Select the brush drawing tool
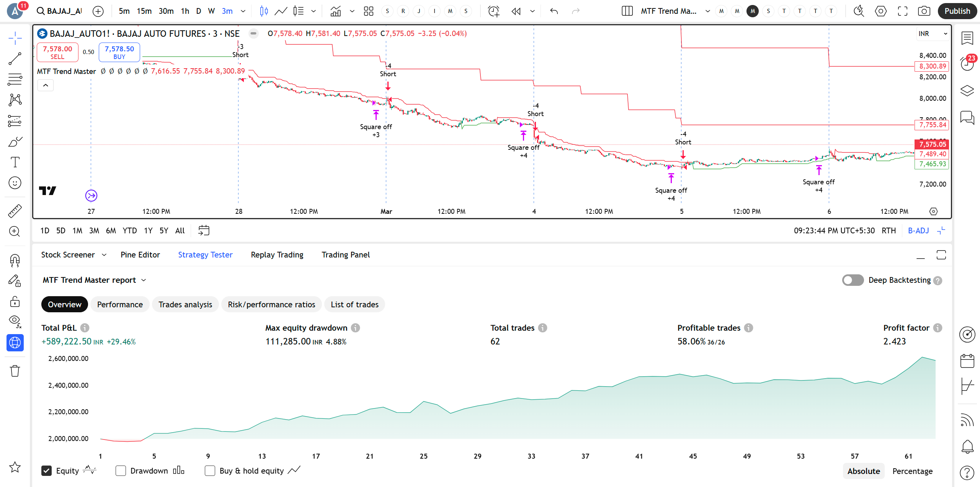 (x=15, y=142)
